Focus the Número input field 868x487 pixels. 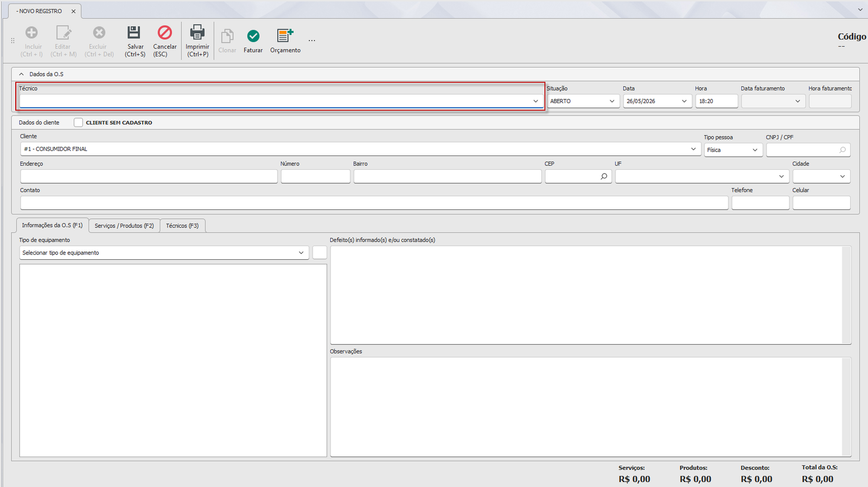click(316, 176)
